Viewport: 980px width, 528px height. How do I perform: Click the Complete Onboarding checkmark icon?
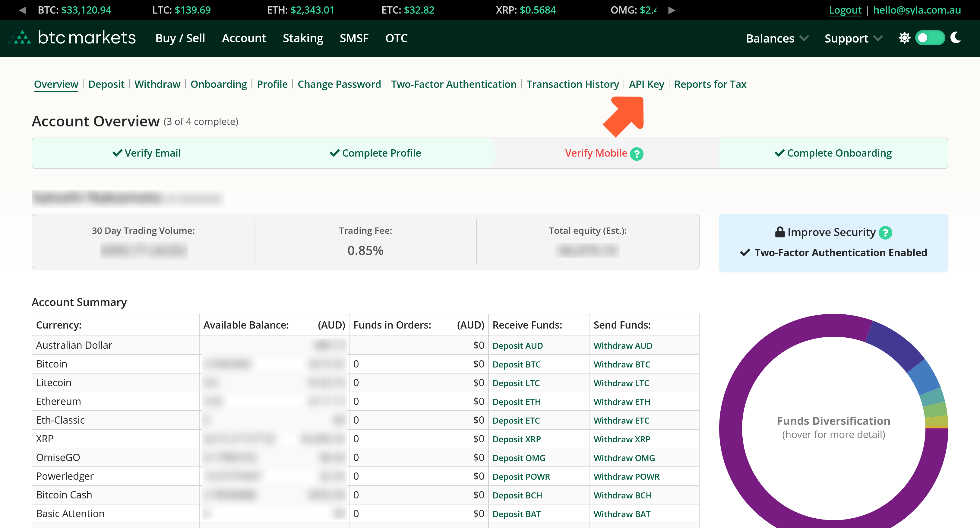point(779,153)
